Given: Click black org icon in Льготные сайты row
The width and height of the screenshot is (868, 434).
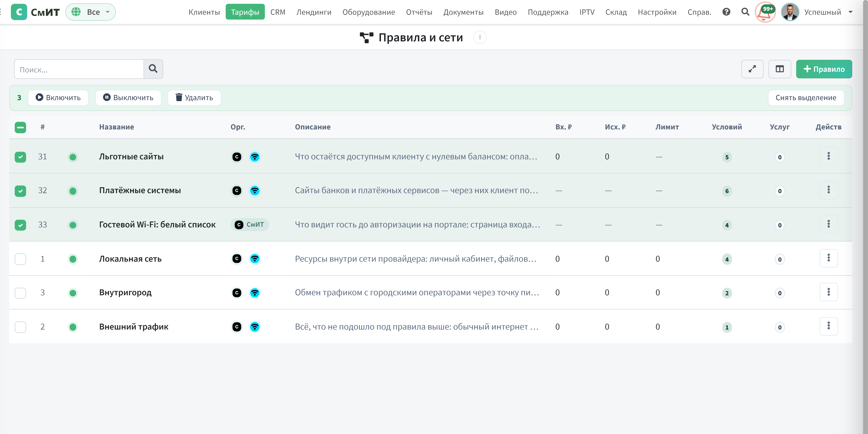Looking at the screenshot, I should click(237, 157).
